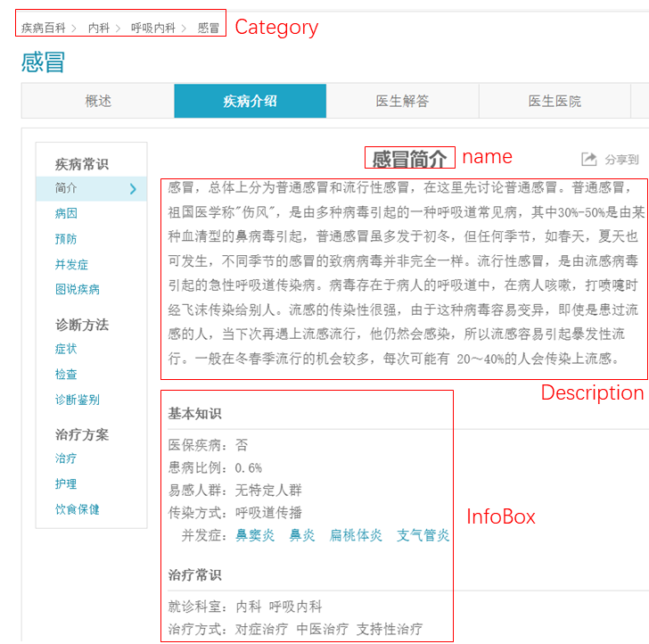
Task: Click the 基本知识 section heading
Action: point(194,413)
